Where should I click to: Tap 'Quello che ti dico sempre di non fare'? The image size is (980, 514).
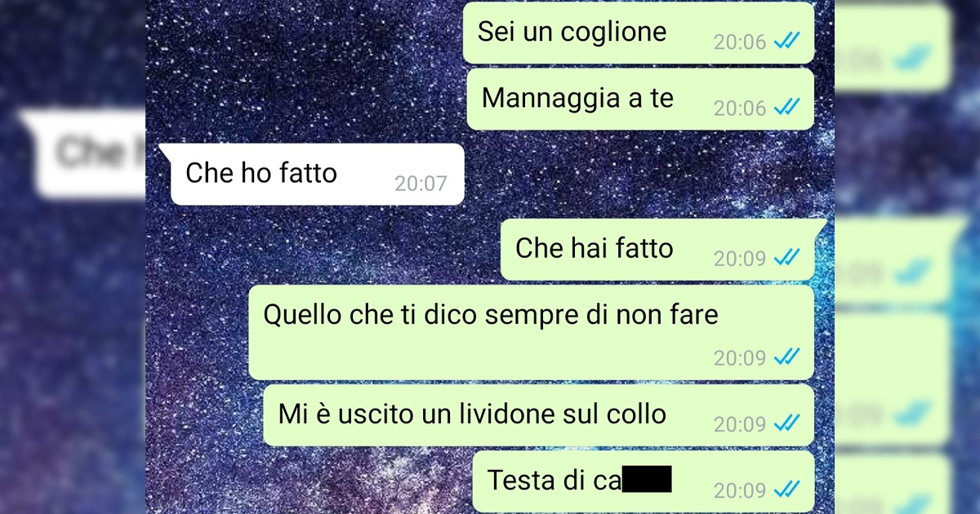point(531,332)
